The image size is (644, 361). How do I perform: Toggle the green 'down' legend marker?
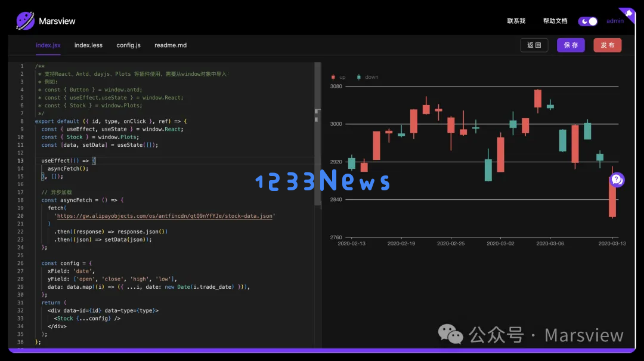tap(358, 77)
